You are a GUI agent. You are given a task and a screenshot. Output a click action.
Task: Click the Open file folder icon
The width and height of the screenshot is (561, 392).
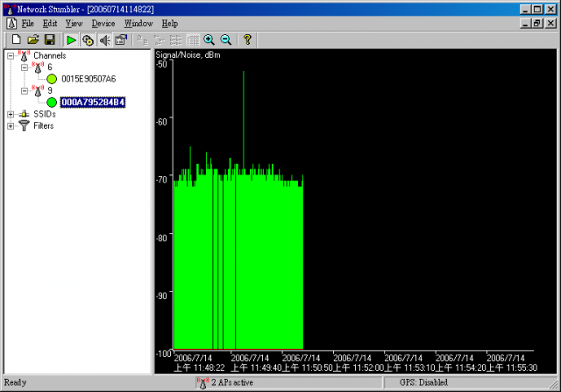32,39
